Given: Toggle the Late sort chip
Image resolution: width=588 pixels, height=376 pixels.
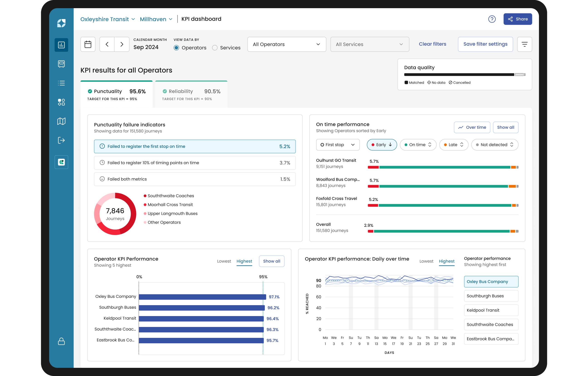Looking at the screenshot, I should [454, 145].
